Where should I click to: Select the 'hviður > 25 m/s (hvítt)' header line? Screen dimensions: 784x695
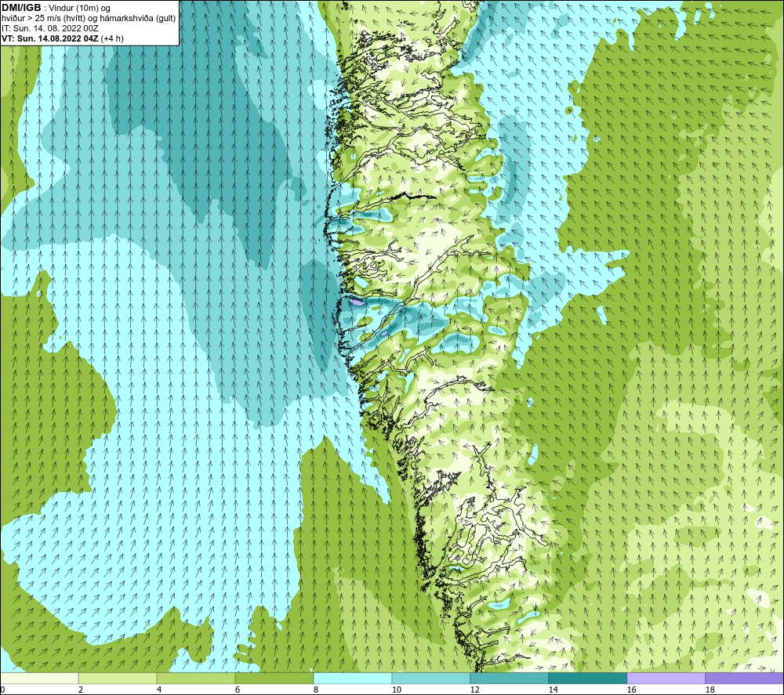coord(89,19)
